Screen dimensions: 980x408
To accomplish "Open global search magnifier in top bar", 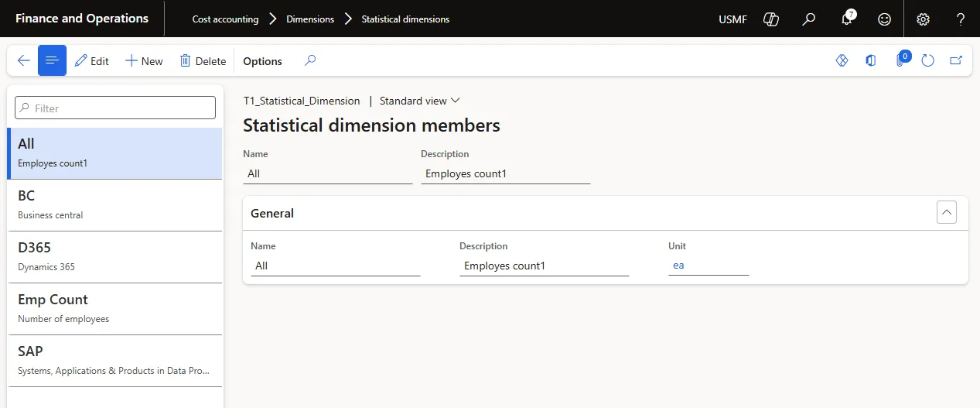I will (808, 19).
